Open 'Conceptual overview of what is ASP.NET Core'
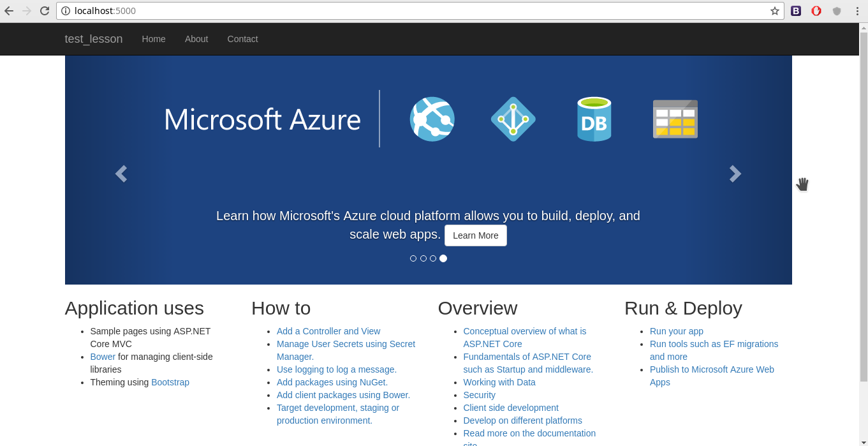This screenshot has height=446, width=868. pyautogui.click(x=525, y=338)
